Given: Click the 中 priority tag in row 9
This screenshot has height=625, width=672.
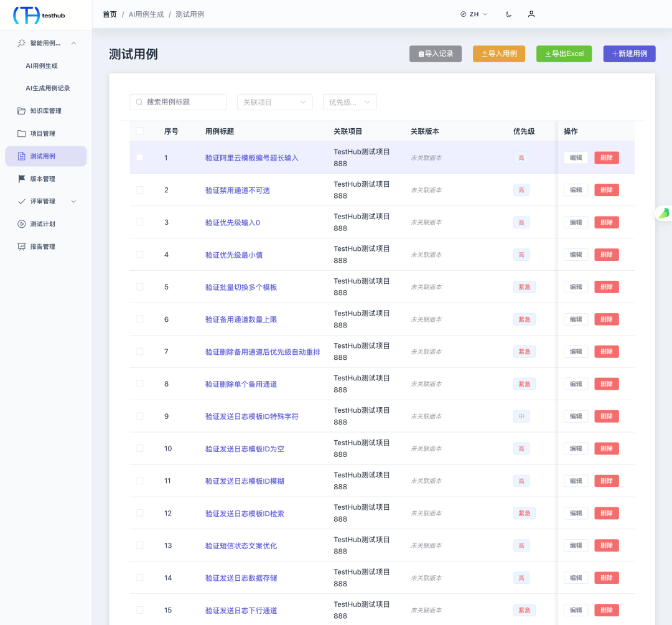Looking at the screenshot, I should (x=521, y=416).
